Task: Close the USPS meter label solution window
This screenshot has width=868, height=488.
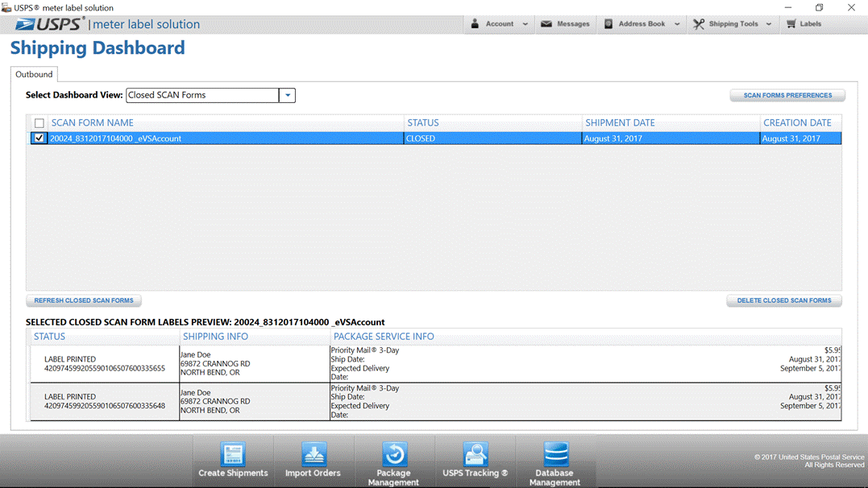Action: [x=851, y=8]
